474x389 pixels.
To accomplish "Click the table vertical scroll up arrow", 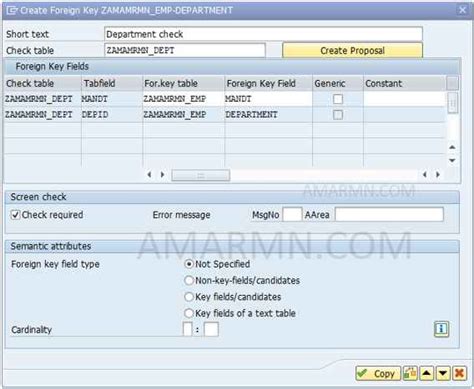I will [452, 147].
